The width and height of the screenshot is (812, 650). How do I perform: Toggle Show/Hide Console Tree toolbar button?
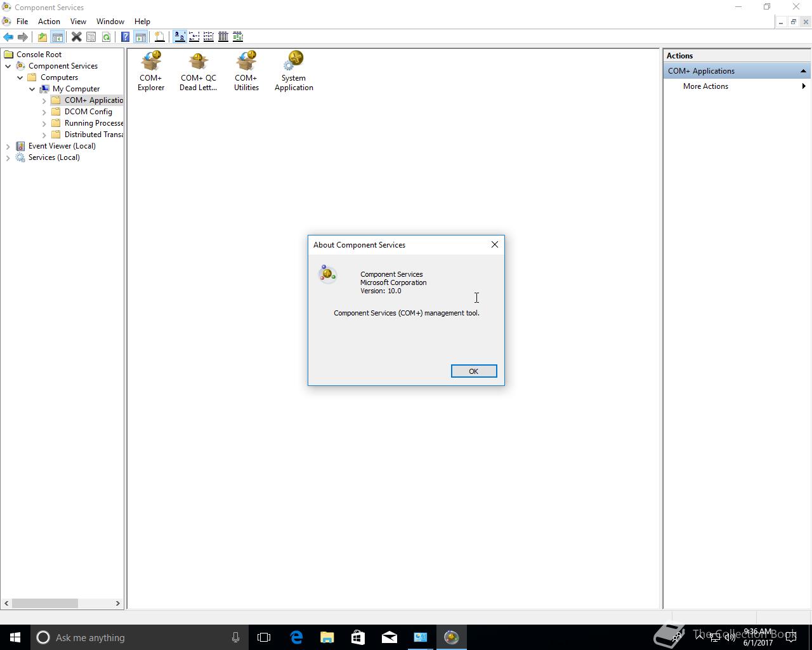pos(57,37)
